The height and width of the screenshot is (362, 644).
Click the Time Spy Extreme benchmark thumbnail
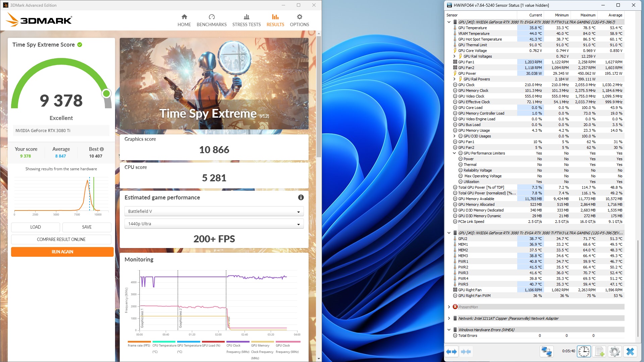(214, 83)
